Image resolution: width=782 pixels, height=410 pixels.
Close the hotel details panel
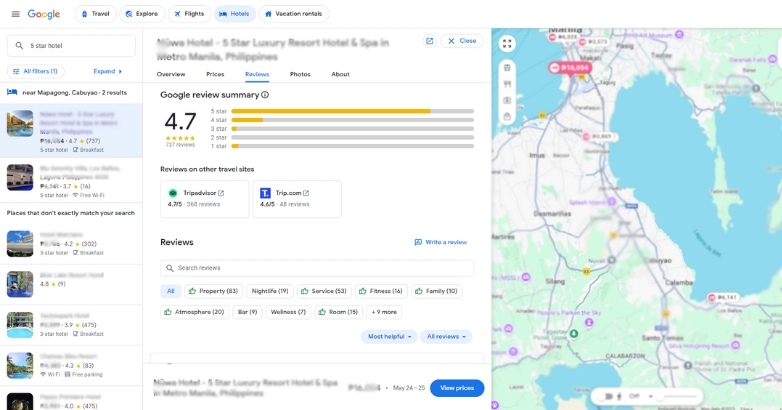coord(462,41)
